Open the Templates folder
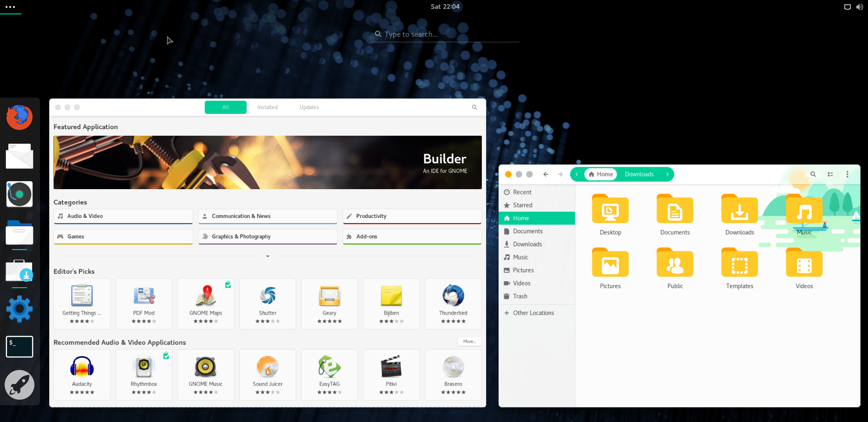 click(x=739, y=264)
